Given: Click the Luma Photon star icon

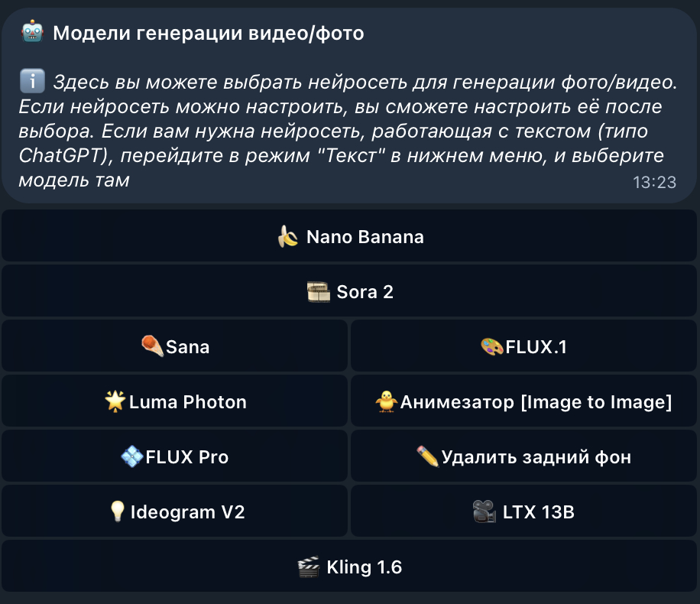Looking at the screenshot, I should click(x=115, y=402).
